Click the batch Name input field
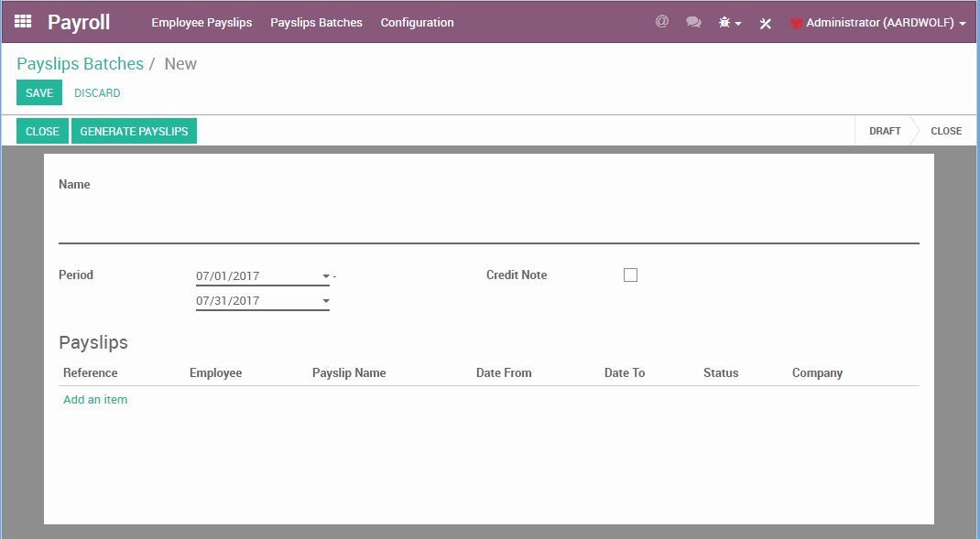980x539 pixels. pos(488,224)
